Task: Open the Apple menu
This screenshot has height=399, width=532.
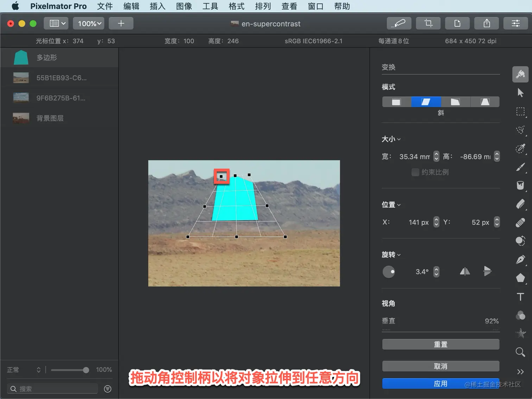Action: [15, 6]
